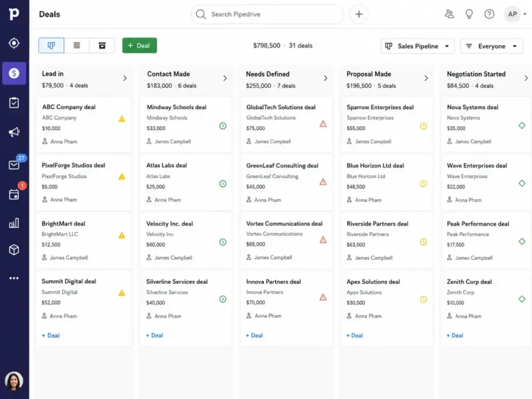
Task: Click the green add Deal button
Action: (x=139, y=46)
